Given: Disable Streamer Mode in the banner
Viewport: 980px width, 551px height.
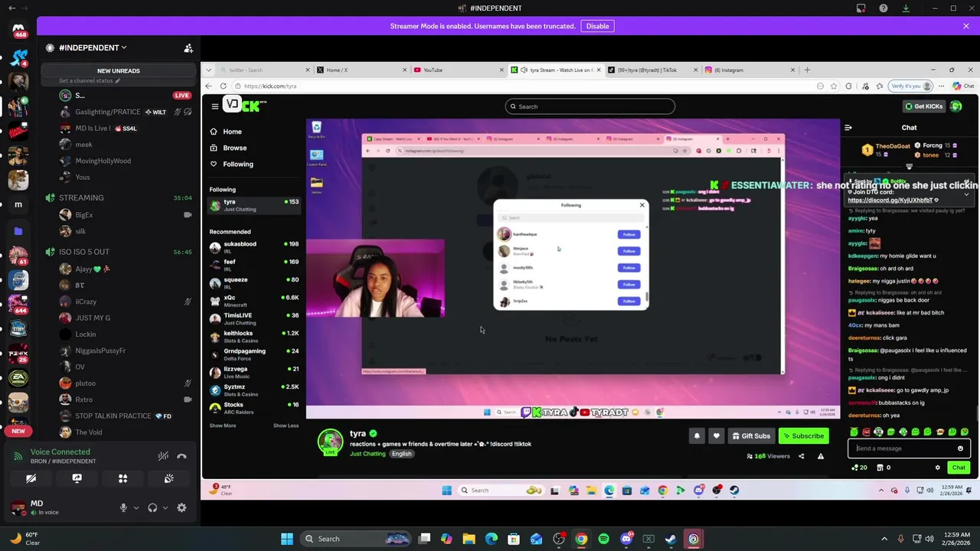Looking at the screenshot, I should pos(597,26).
